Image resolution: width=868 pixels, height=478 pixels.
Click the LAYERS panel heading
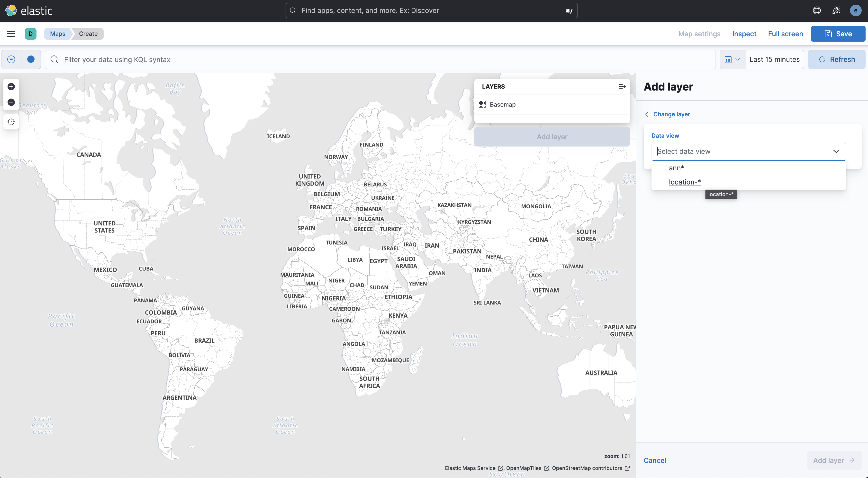[493, 87]
